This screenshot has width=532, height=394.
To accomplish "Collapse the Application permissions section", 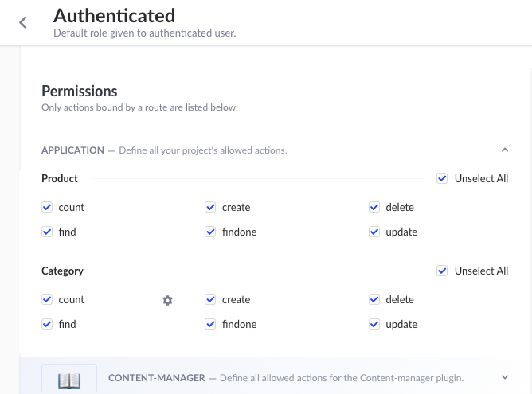I will (504, 150).
